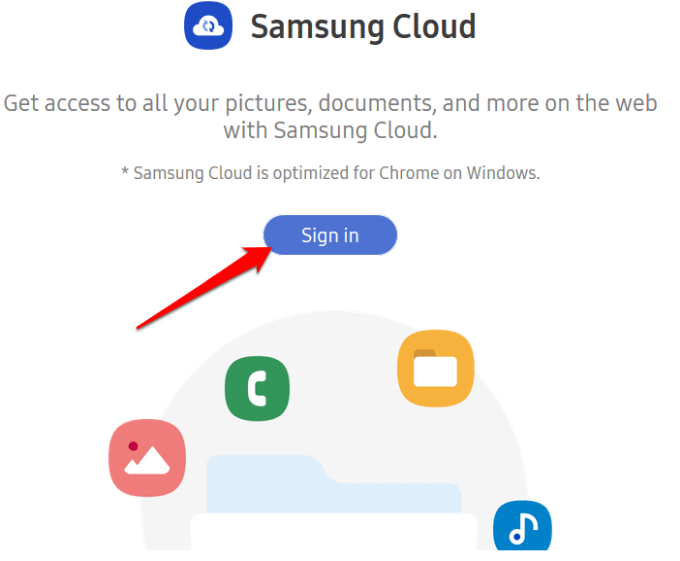
Task: Click the word "Cloud" in the page title
Action: click(x=434, y=27)
